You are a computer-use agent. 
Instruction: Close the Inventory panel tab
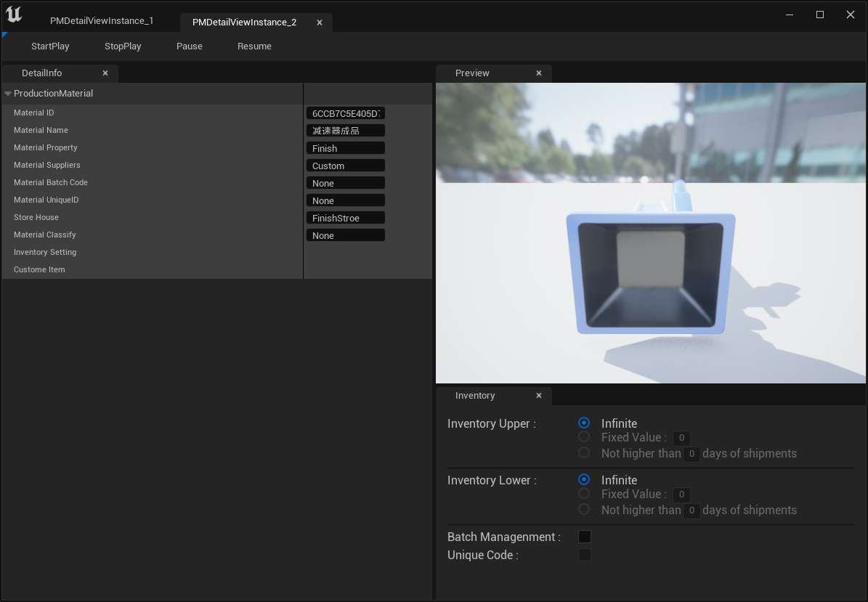(539, 396)
